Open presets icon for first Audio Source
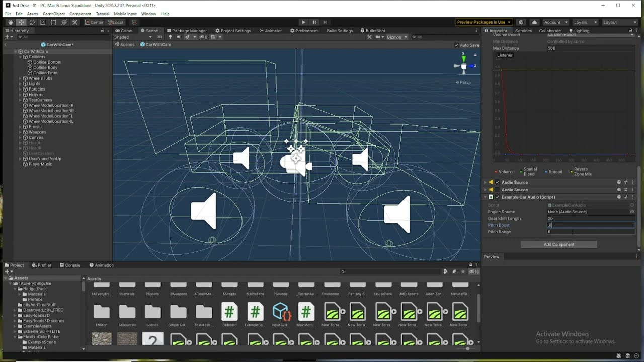The height and width of the screenshot is (362, 644). 626,182
